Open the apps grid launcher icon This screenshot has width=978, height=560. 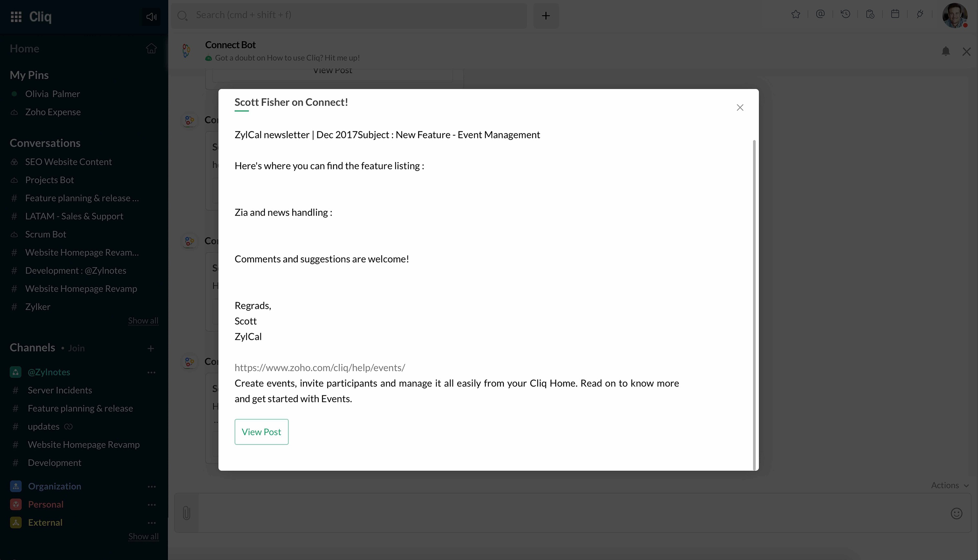pyautogui.click(x=16, y=17)
